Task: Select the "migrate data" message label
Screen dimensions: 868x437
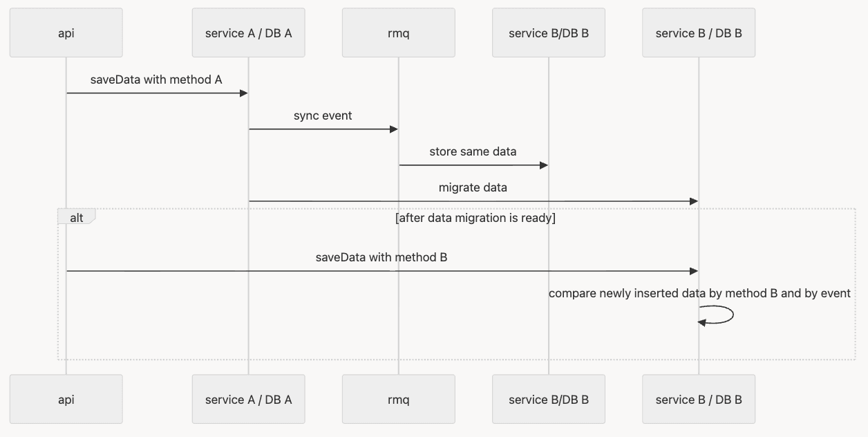Action: [x=473, y=187]
